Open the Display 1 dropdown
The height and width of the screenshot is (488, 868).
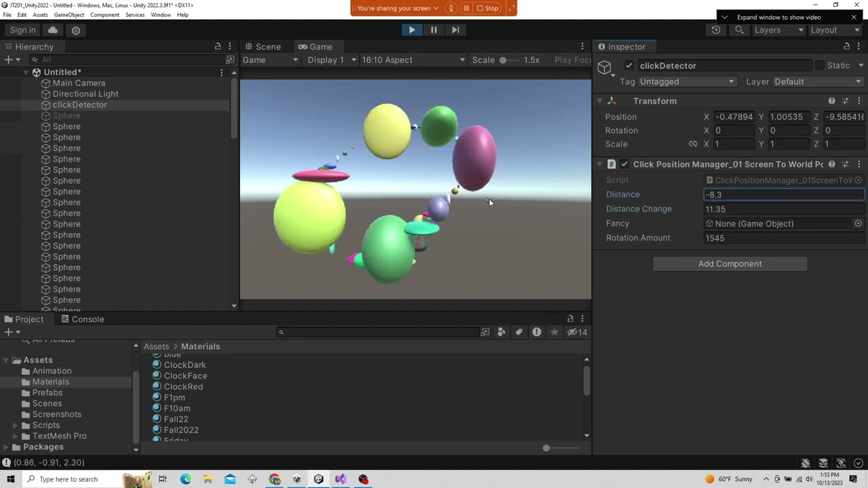(x=332, y=60)
